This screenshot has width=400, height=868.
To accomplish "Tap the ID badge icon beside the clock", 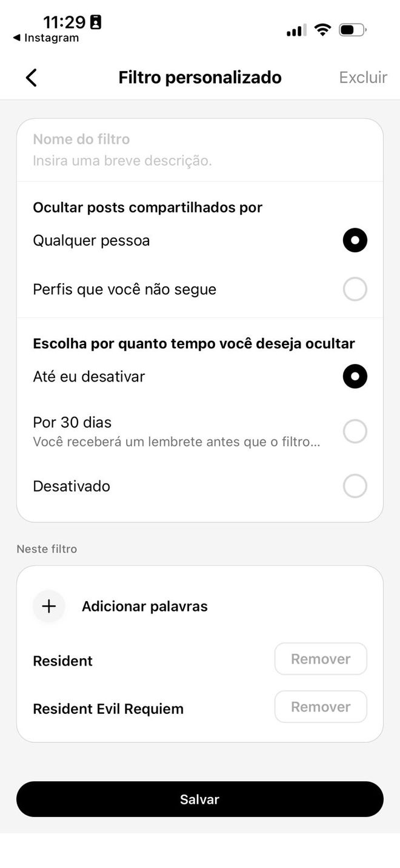I will pos(95,22).
